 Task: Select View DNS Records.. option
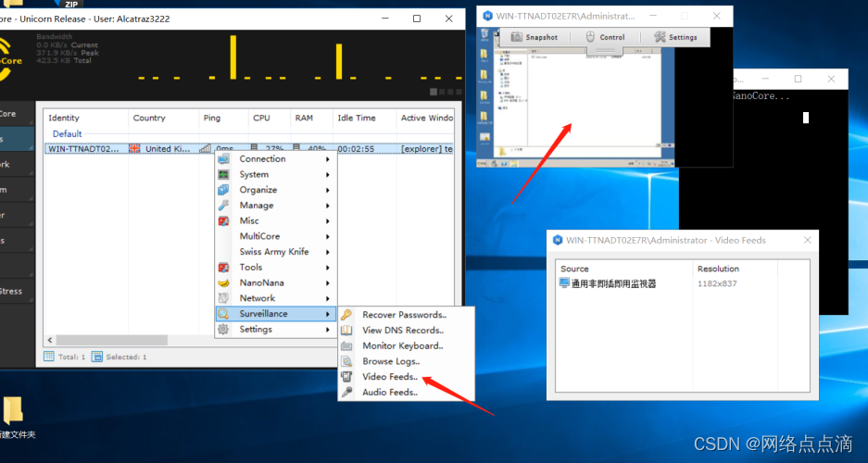(x=406, y=331)
